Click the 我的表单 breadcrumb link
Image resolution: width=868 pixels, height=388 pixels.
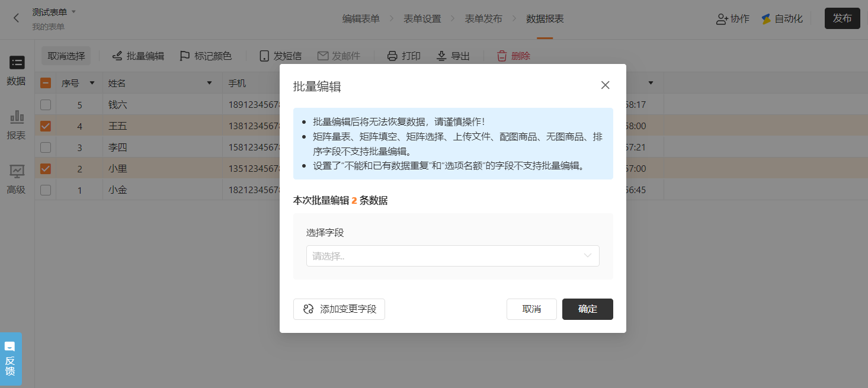(x=49, y=27)
